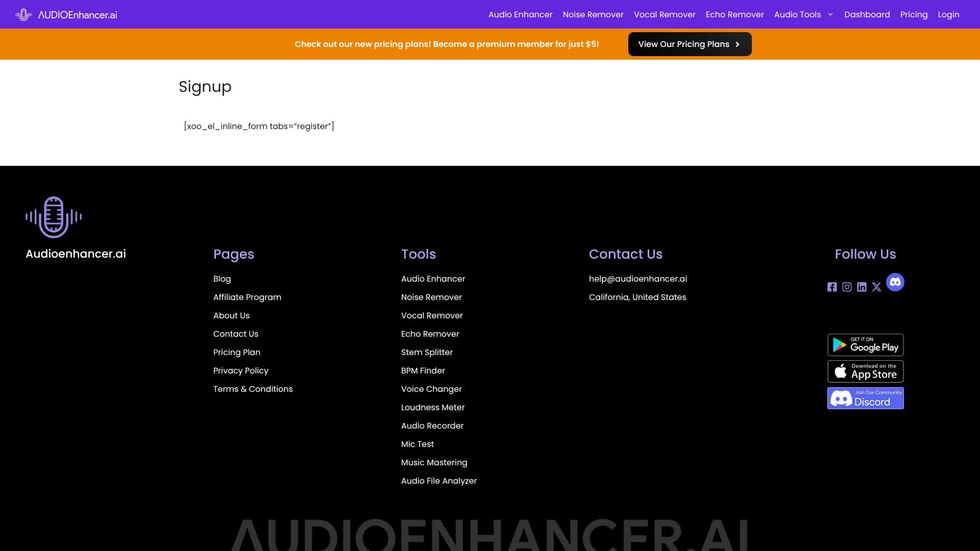Image resolution: width=980 pixels, height=551 pixels.
Task: Open the Contact Us link under Pages
Action: [x=236, y=334]
